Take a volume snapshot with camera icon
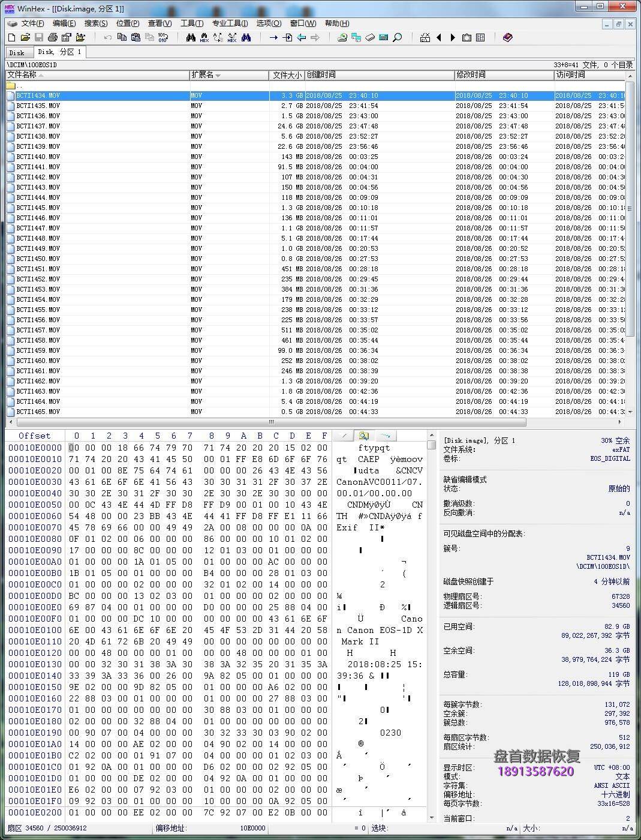The image size is (641, 840). point(467,37)
